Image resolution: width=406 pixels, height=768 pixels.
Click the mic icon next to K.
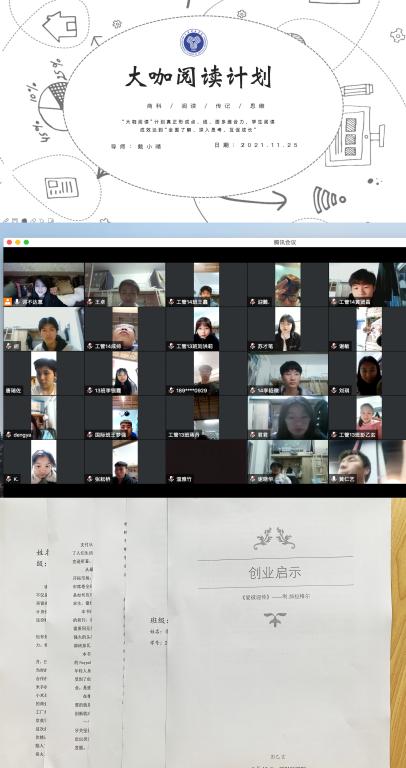pos(9,479)
